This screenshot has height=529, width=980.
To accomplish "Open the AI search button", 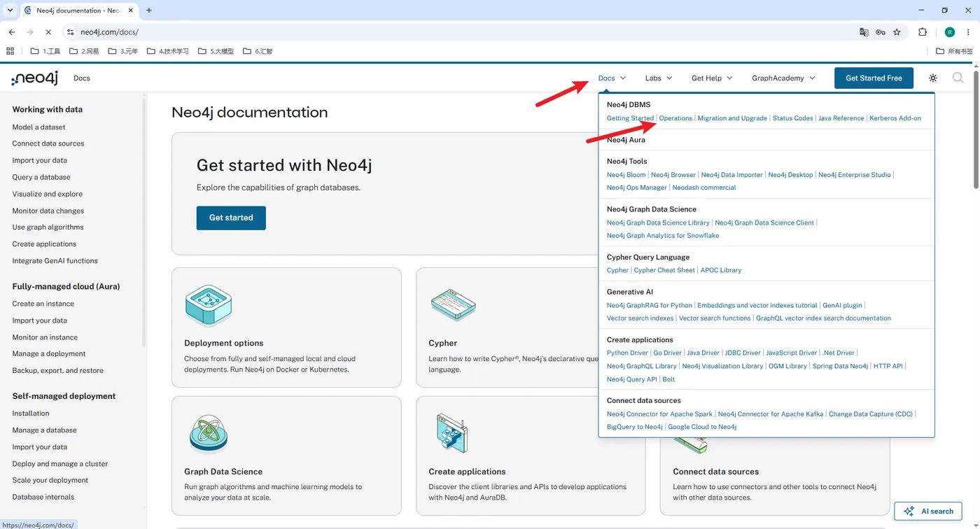I will [928, 512].
